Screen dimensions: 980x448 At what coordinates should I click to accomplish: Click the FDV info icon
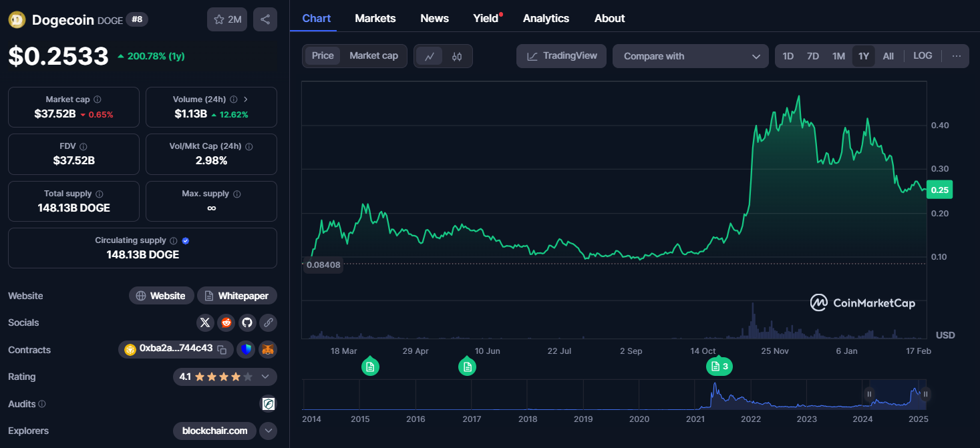(x=84, y=146)
